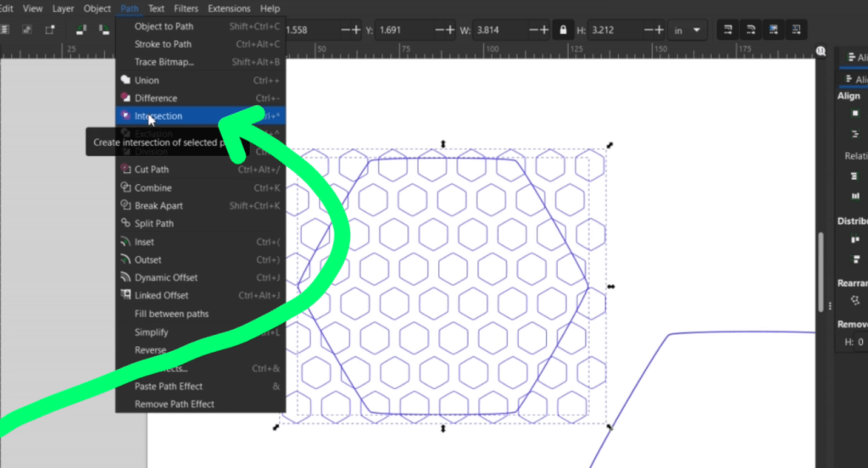The width and height of the screenshot is (868, 468).
Task: Toggle the width/height ratio lock
Action: [x=560, y=31]
